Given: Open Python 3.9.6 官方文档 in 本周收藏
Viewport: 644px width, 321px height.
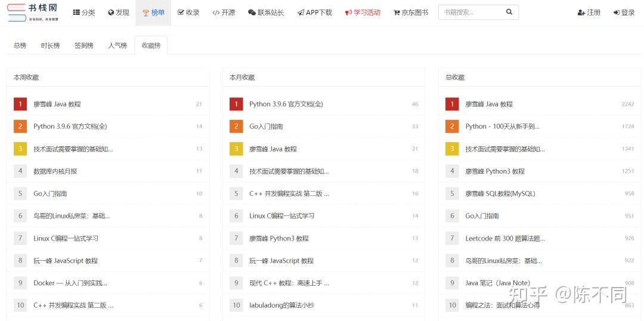Looking at the screenshot, I should click(70, 126).
